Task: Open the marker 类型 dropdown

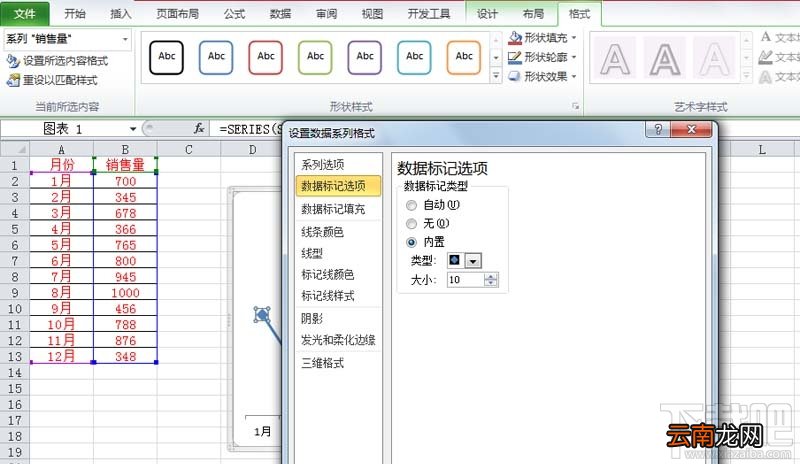Action: (473, 261)
